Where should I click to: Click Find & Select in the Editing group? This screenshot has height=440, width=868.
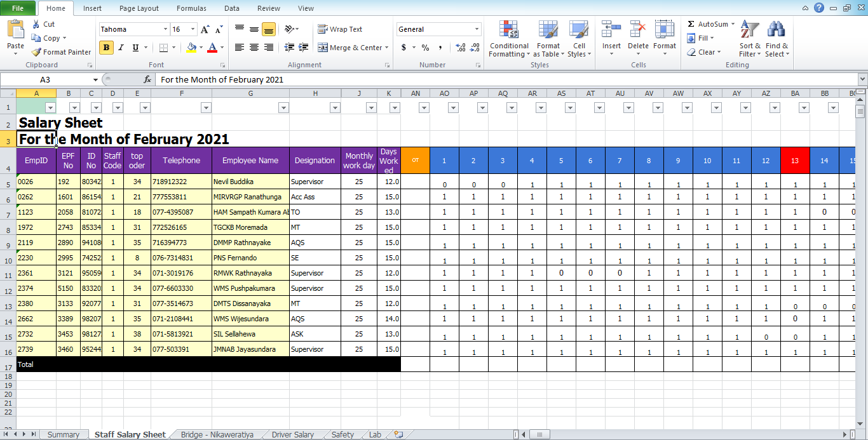tap(777, 38)
